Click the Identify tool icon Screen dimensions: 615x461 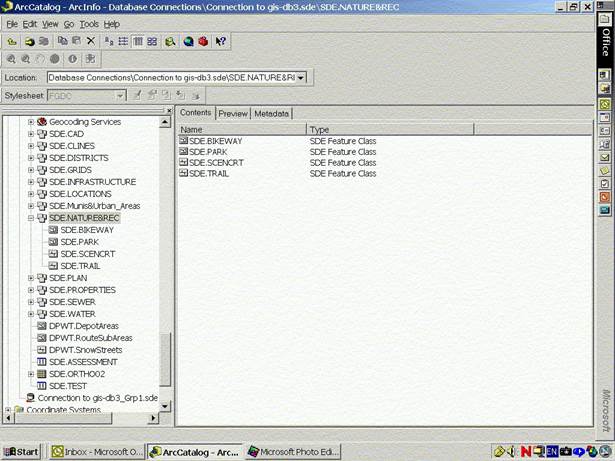pyautogui.click(x=73, y=59)
